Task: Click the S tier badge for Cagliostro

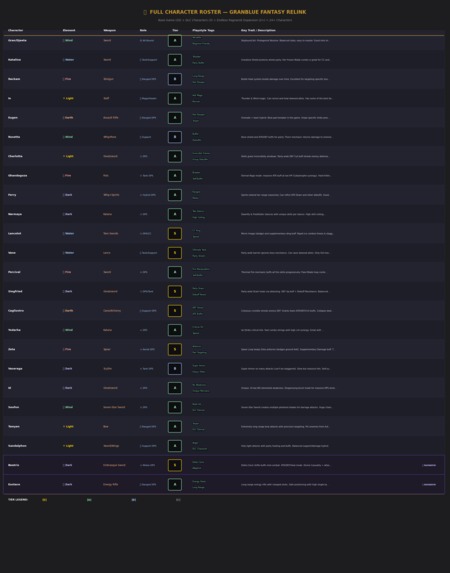Action: 175,311
